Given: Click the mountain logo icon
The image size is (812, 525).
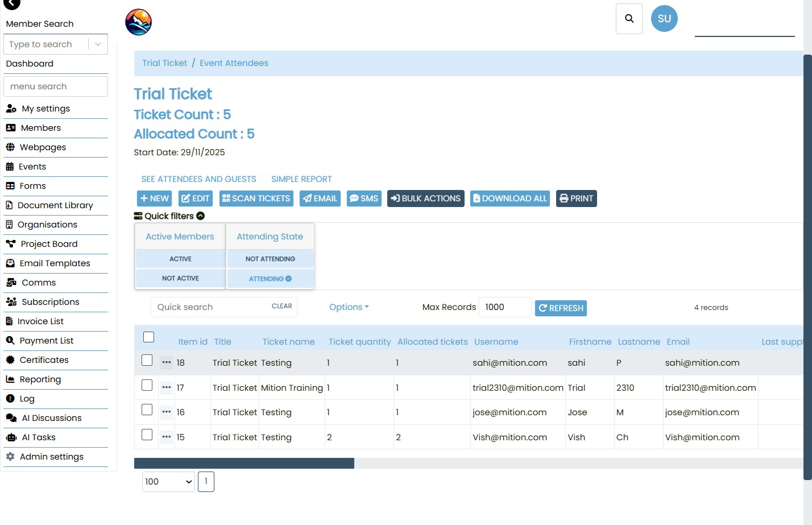Looking at the screenshot, I should coord(138,22).
